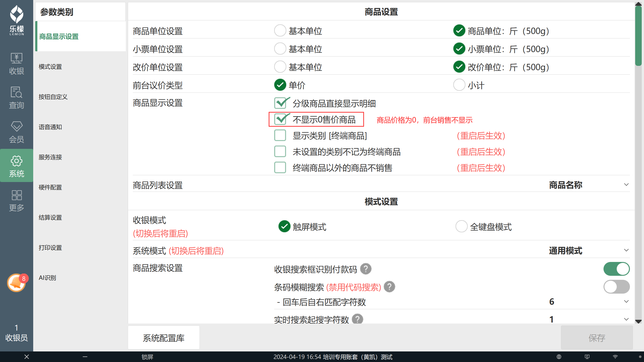Open the 收银 cashier module
644x362 pixels.
17,64
